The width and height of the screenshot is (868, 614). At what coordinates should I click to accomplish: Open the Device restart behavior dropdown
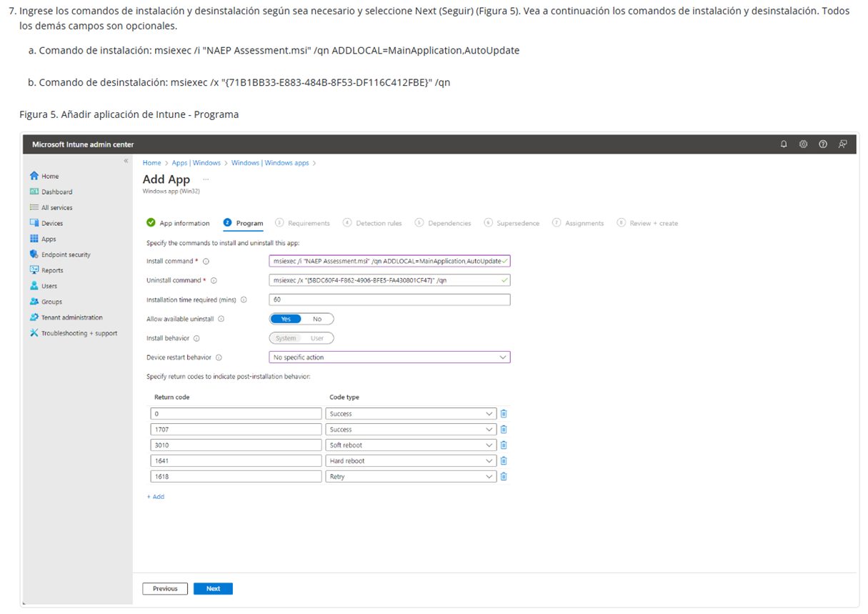[389, 357]
